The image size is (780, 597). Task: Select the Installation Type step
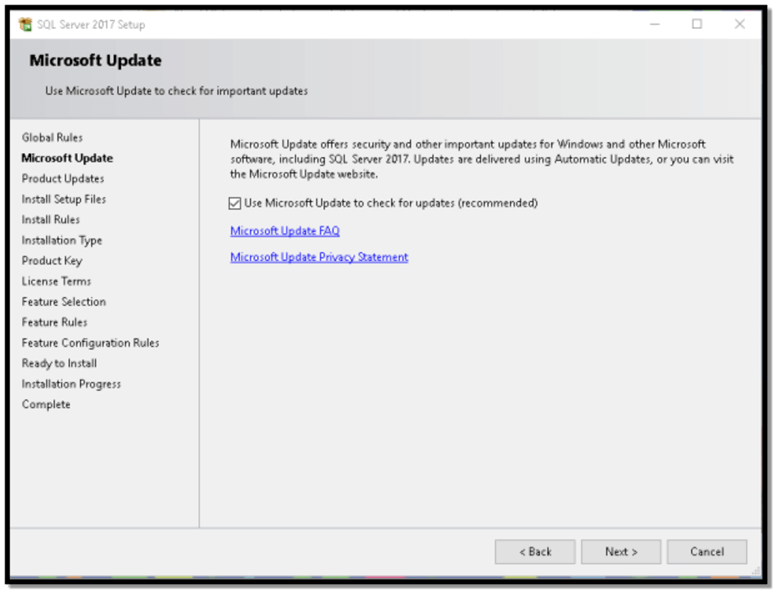coord(62,241)
